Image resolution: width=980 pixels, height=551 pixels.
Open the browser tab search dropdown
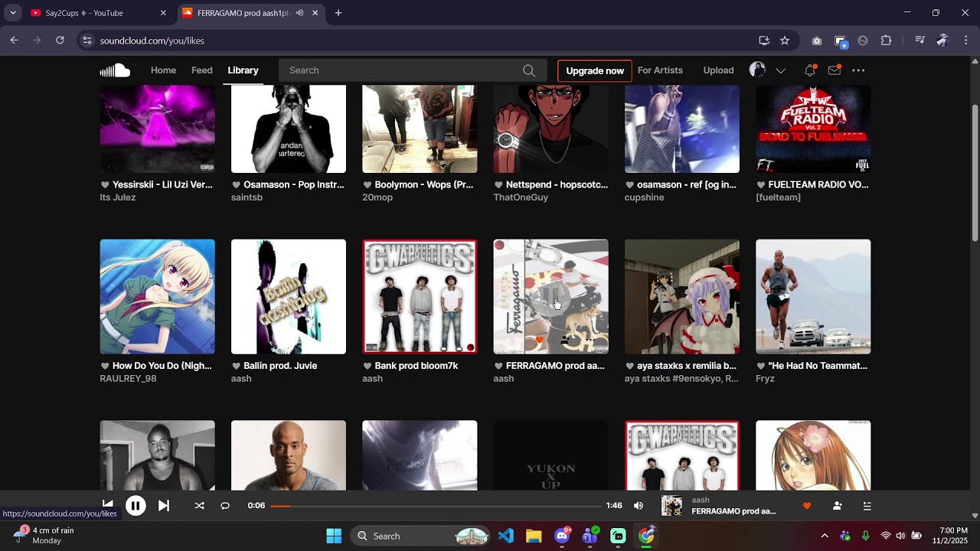tap(13, 13)
